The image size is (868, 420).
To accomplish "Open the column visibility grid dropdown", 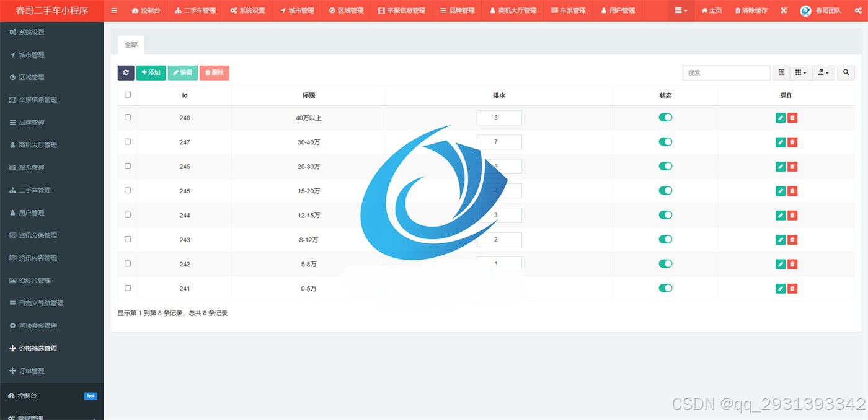I will 800,72.
